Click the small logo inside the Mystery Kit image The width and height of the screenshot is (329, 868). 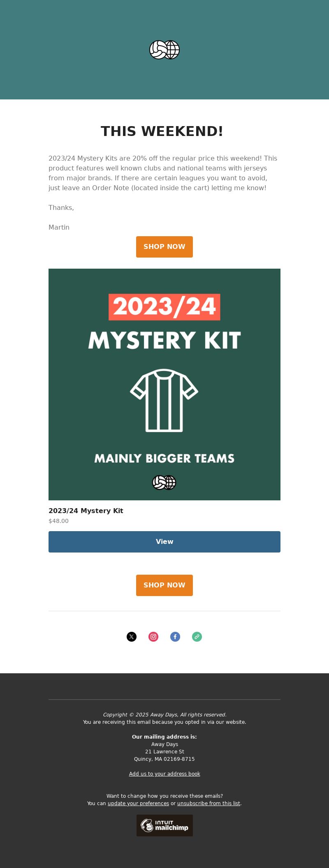(164, 482)
